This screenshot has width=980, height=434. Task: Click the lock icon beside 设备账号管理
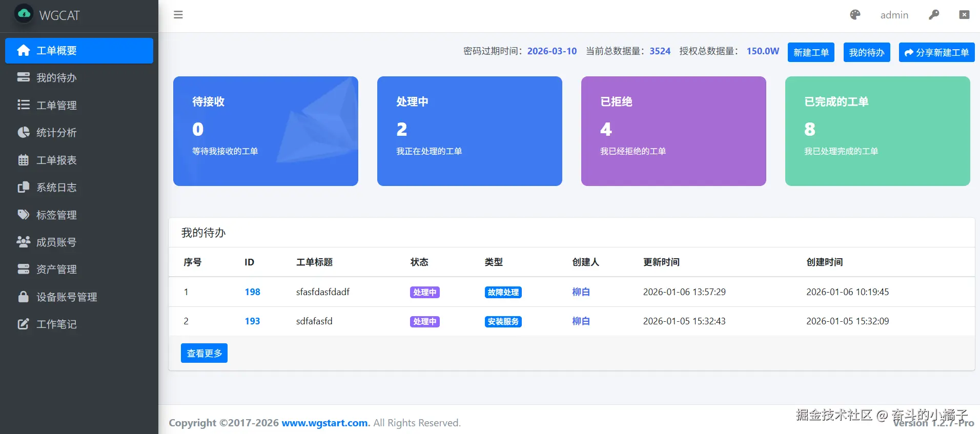point(24,297)
